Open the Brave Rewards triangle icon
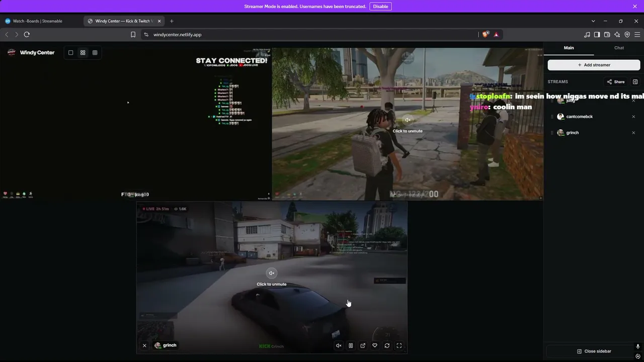This screenshot has height=362, width=644. coord(496,35)
